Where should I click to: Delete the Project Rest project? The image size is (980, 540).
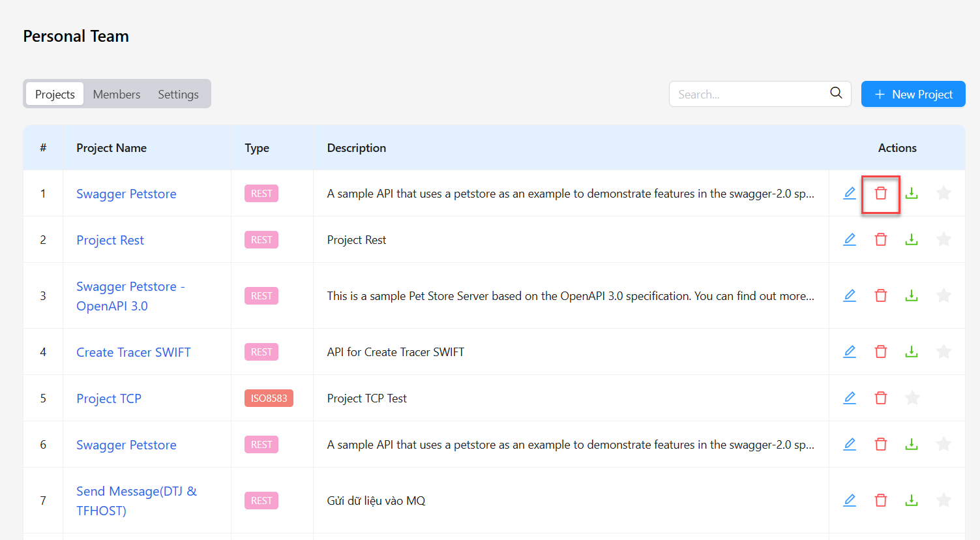(x=881, y=239)
